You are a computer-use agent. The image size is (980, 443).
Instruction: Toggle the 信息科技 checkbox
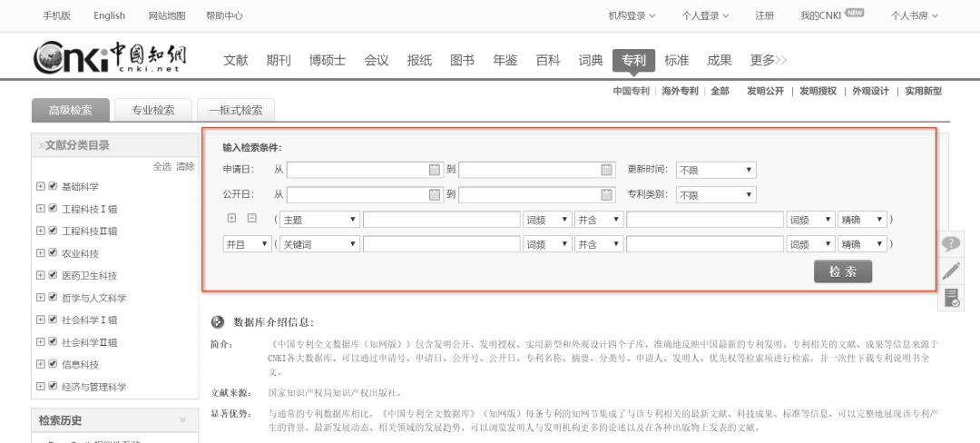(54, 364)
